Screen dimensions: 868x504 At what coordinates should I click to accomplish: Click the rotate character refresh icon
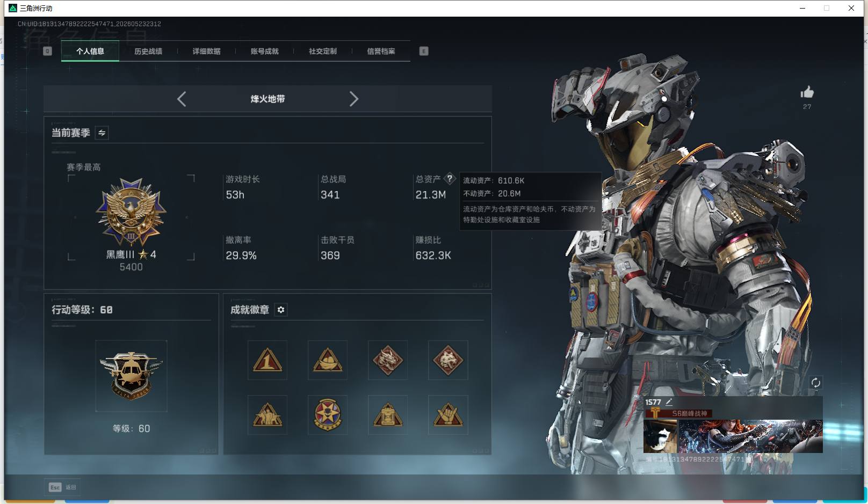(x=815, y=383)
